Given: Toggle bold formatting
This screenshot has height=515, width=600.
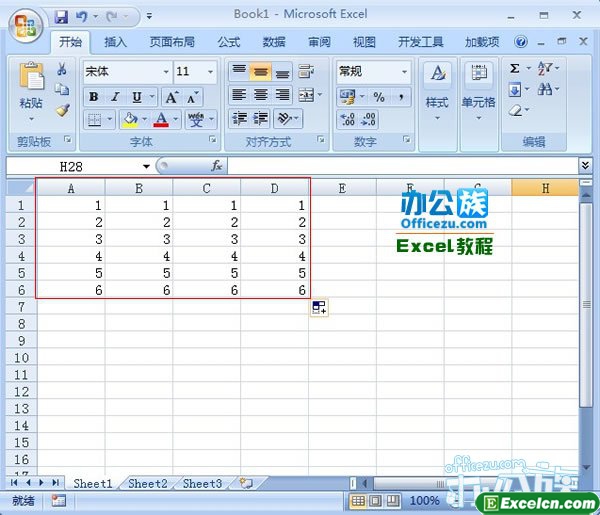Looking at the screenshot, I should click(x=93, y=97).
